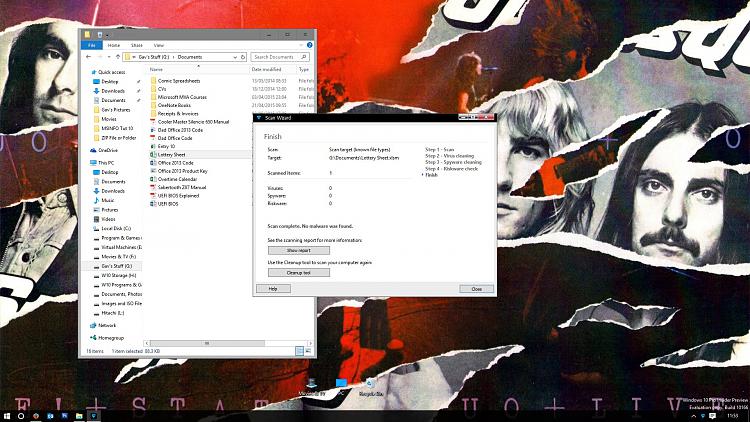
Task: Select This PC in navigation pane
Action: 106,163
